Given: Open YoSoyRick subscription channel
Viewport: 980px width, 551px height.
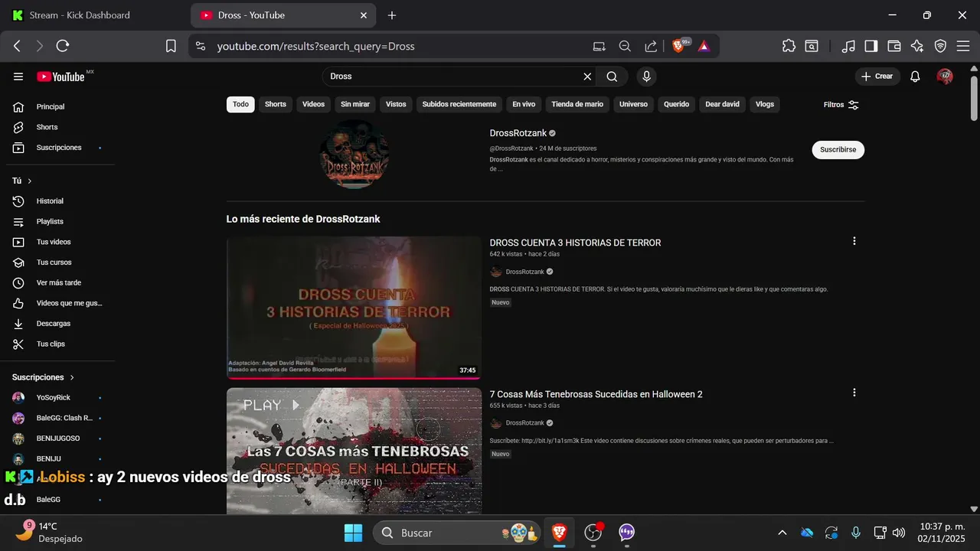Looking at the screenshot, I should pos(57,397).
